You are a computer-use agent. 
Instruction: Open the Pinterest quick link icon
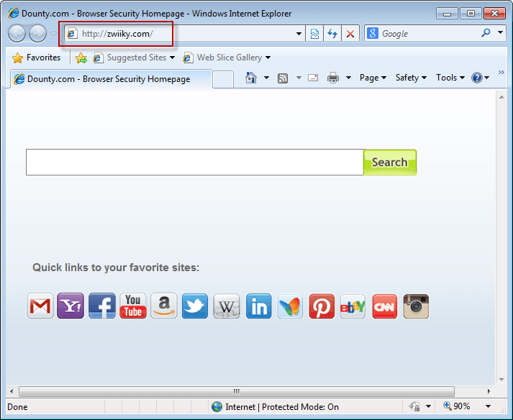coord(322,306)
